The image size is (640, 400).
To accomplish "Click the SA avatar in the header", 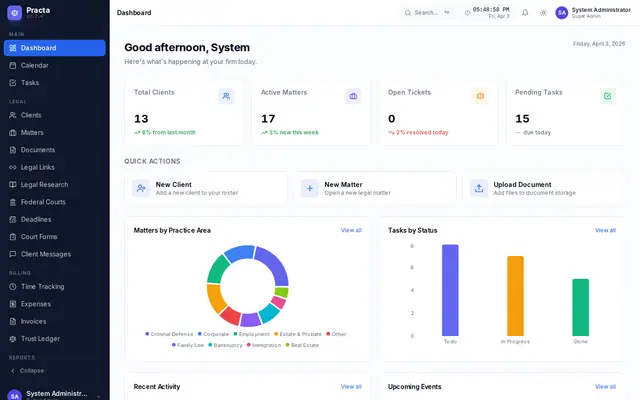I will coord(562,13).
